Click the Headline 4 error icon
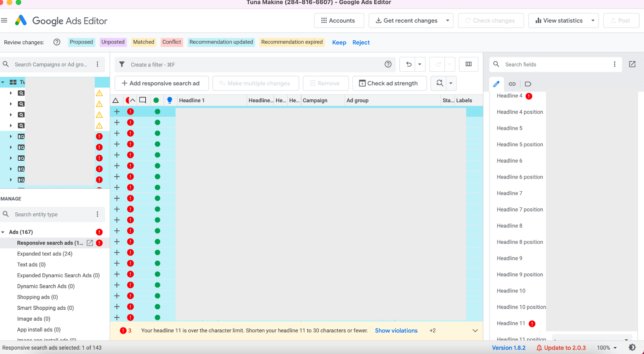The image size is (644, 354). pos(529,96)
